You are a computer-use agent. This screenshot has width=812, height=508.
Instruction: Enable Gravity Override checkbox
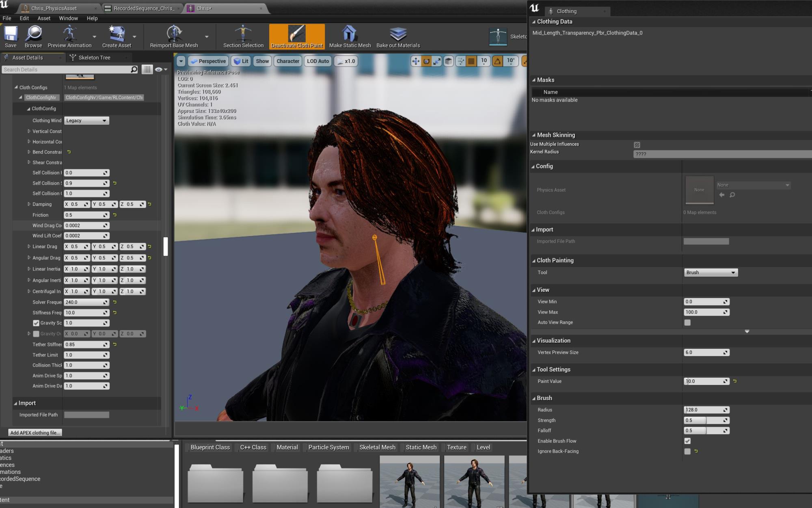(36, 334)
